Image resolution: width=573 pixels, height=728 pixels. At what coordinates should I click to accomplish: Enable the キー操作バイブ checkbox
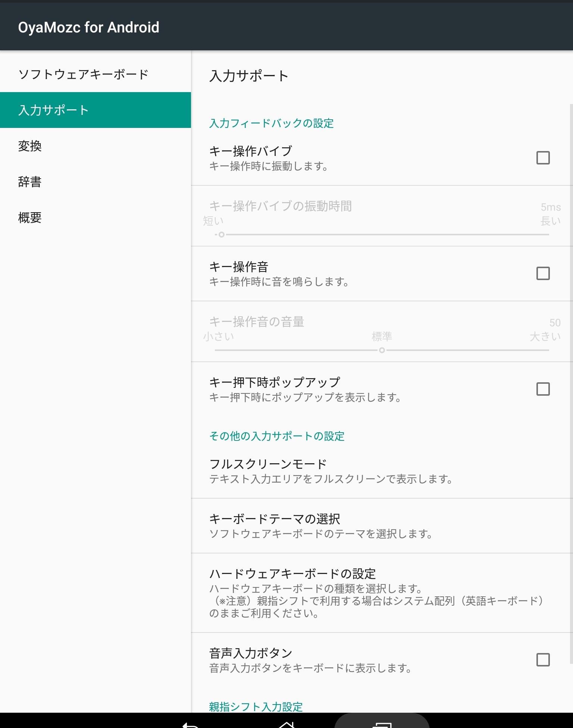543,158
